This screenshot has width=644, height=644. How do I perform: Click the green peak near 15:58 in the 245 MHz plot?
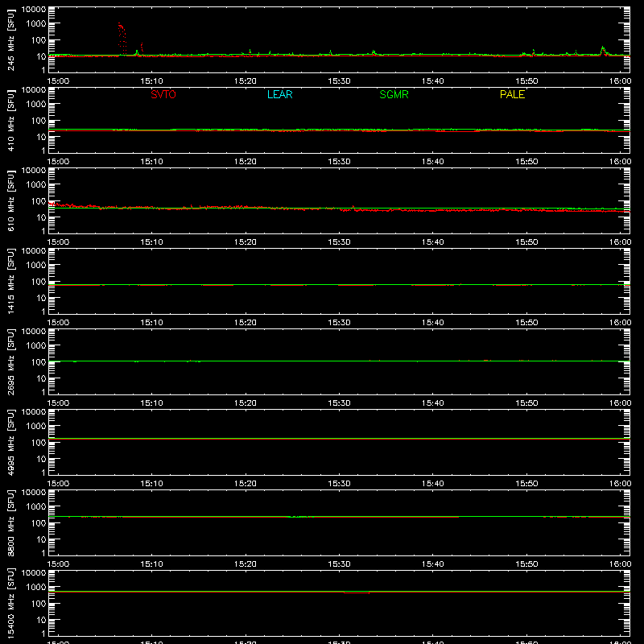(x=602, y=51)
